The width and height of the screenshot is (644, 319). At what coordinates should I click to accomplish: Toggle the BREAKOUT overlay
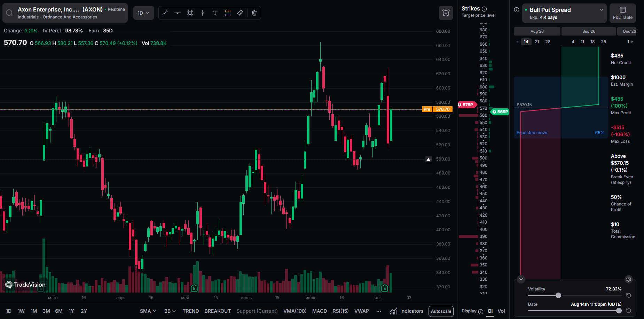[218, 311]
